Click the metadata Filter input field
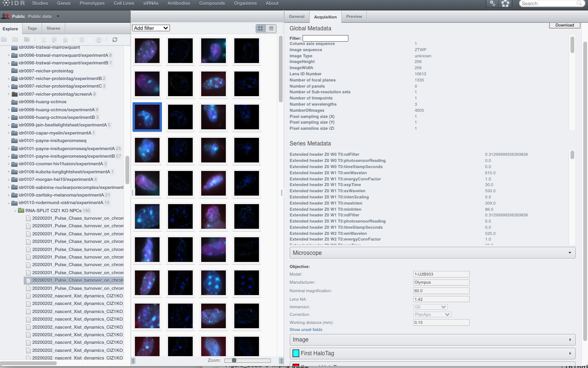The height and width of the screenshot is (368, 588). click(325, 38)
